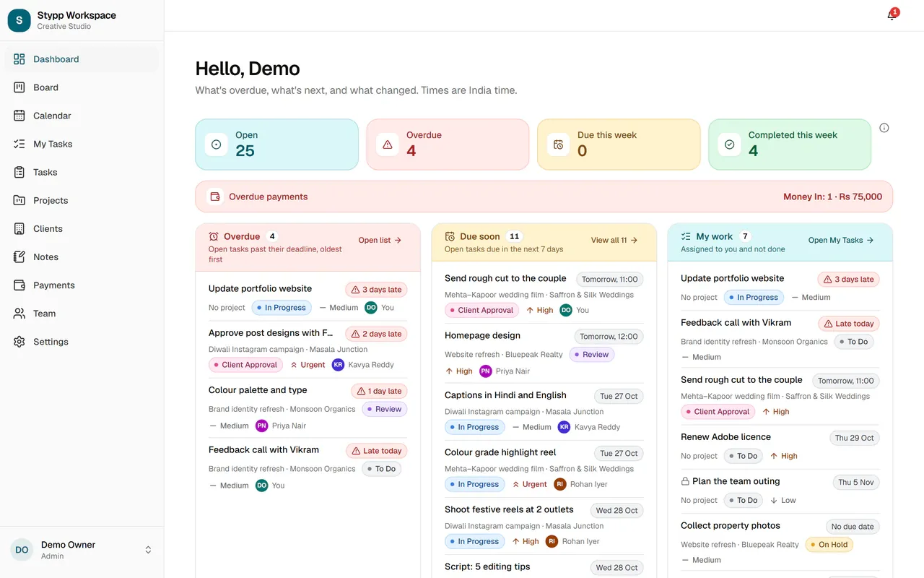Click the Overdue card's warning triangle icon

[x=388, y=144]
